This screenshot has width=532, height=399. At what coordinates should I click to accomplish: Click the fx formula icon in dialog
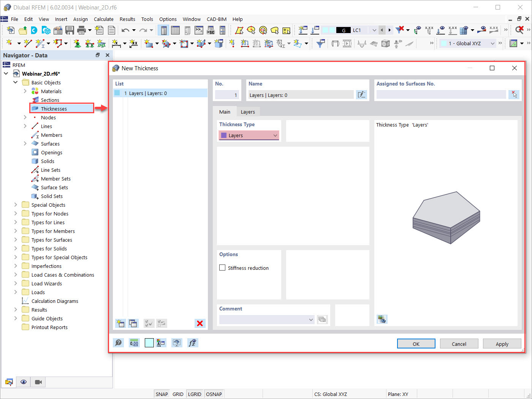point(192,343)
